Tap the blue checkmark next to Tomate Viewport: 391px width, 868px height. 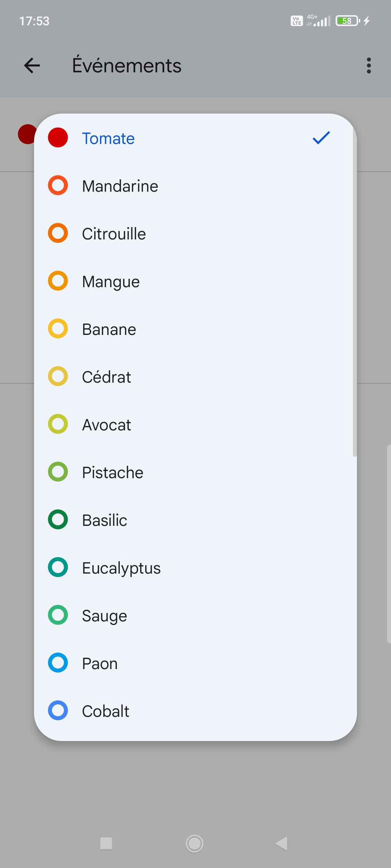pos(321,138)
